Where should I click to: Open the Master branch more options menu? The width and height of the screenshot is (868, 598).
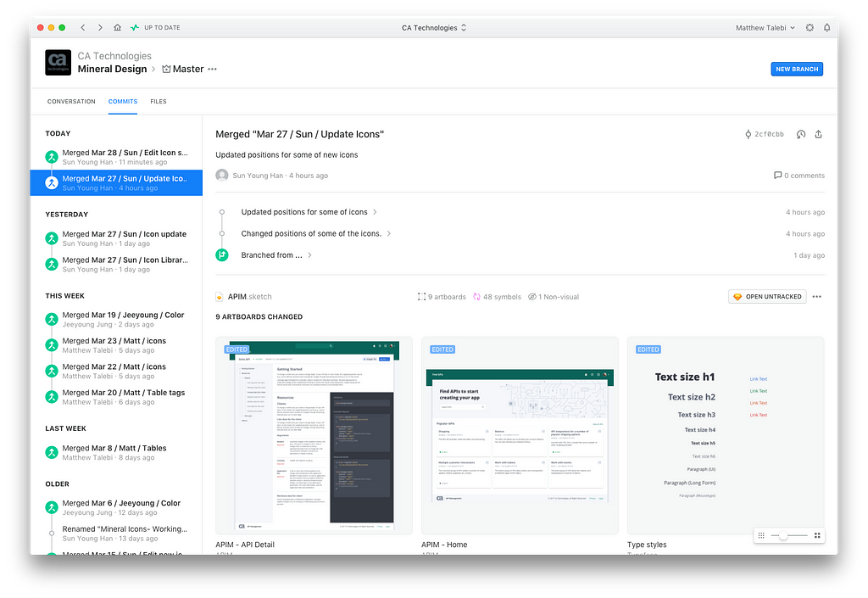(x=213, y=70)
